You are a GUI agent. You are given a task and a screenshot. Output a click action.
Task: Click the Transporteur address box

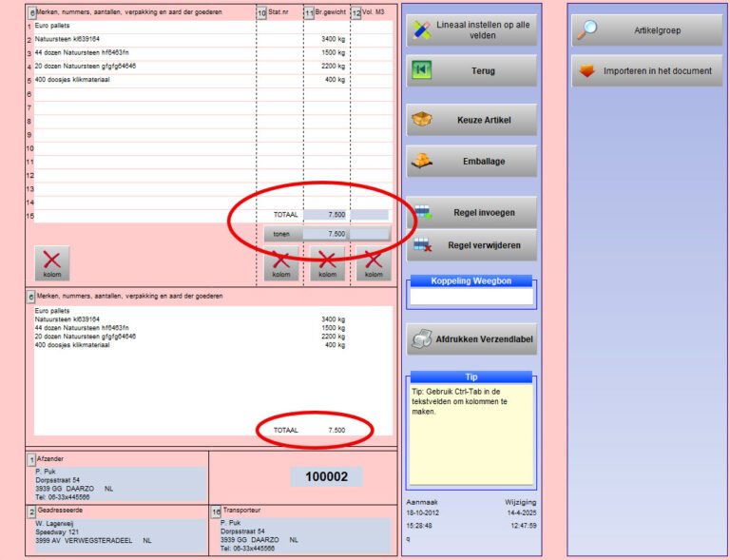point(303,535)
